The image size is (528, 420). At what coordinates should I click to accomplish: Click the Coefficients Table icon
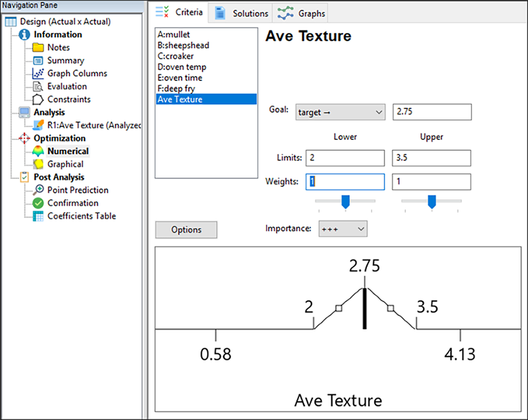pyautogui.click(x=38, y=216)
